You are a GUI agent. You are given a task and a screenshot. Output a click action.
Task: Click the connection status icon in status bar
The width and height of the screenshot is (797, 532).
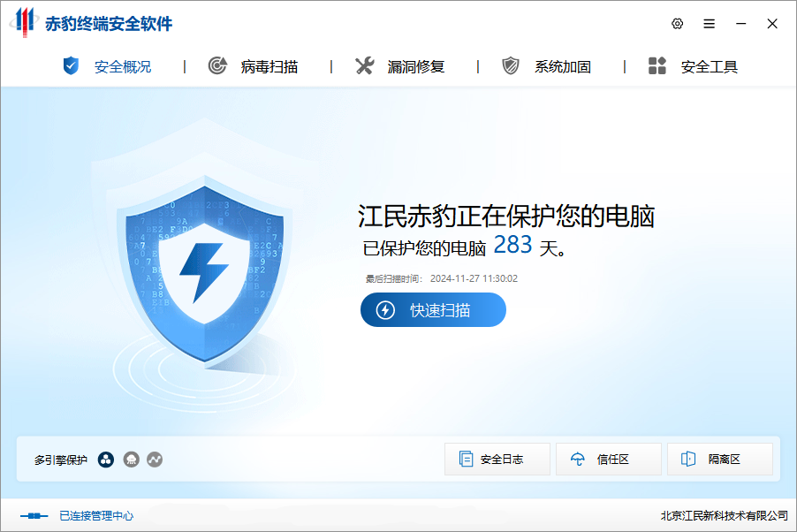[x=34, y=516]
